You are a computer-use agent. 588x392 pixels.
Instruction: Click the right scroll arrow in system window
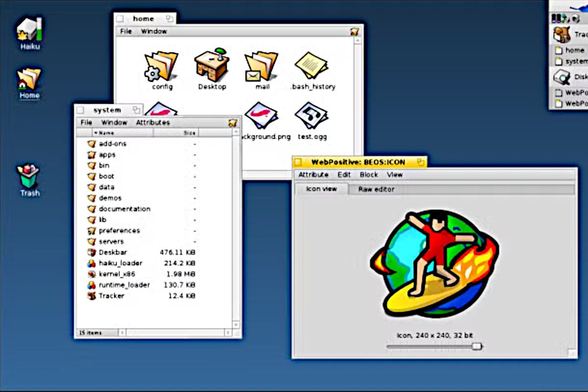pyautogui.click(x=228, y=333)
